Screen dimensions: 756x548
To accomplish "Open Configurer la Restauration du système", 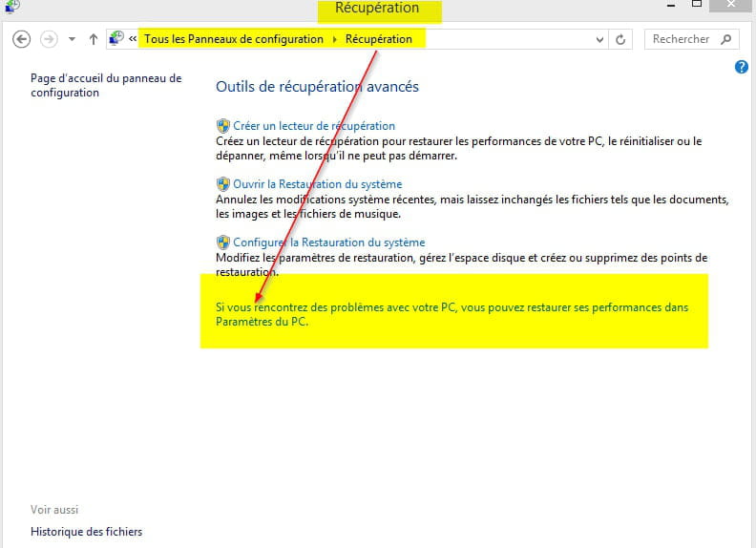I will tap(328, 242).
